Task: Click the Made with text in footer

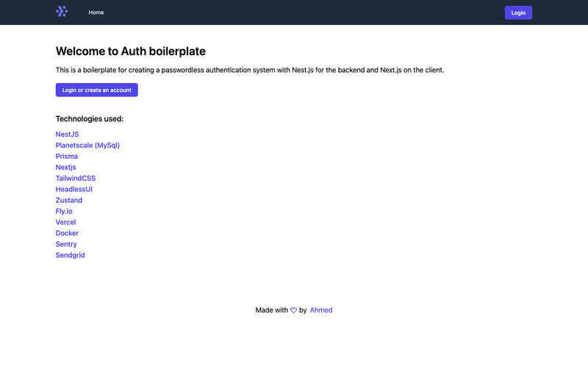Action: [x=271, y=310]
